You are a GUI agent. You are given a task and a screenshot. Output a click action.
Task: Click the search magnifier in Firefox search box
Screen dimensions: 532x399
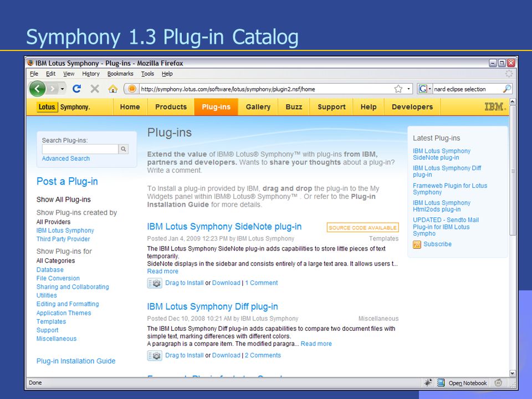pyautogui.click(x=507, y=89)
